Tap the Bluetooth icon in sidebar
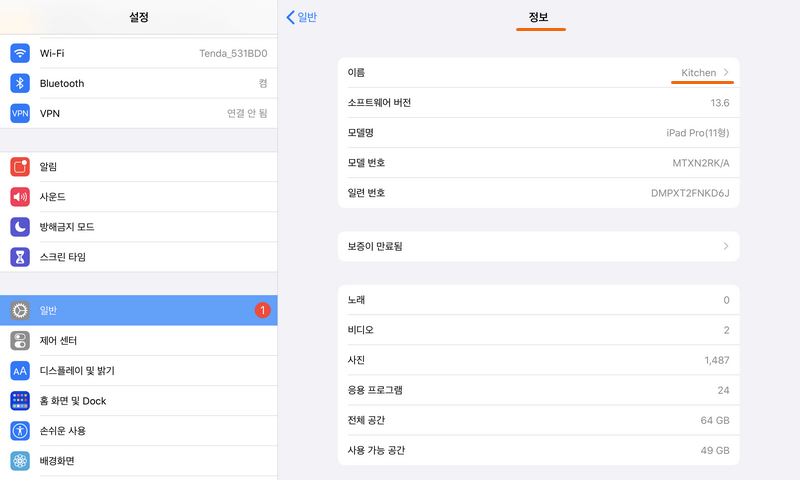The image size is (800, 480). coord(20,83)
